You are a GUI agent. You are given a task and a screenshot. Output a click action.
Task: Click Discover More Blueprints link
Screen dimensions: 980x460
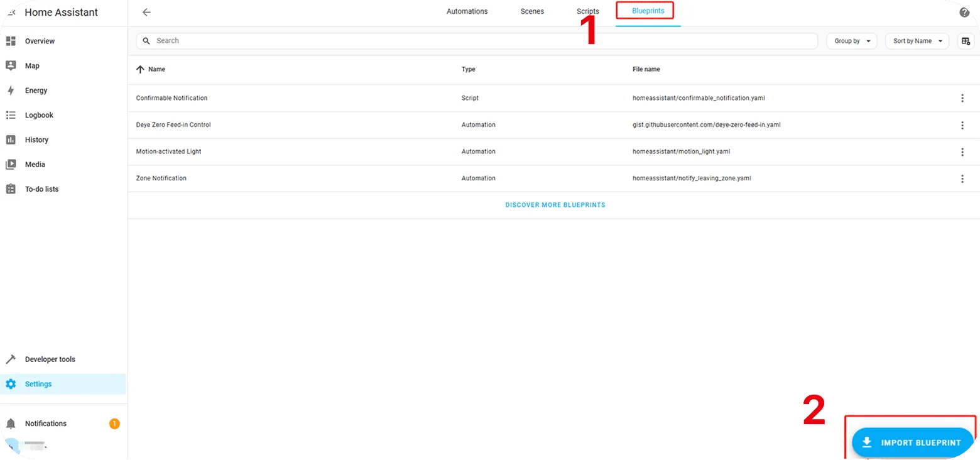point(555,205)
